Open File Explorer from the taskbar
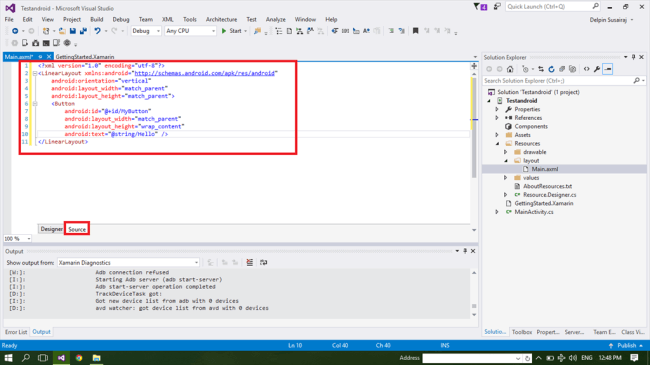Screen dimensions: 650x365 pos(97,358)
